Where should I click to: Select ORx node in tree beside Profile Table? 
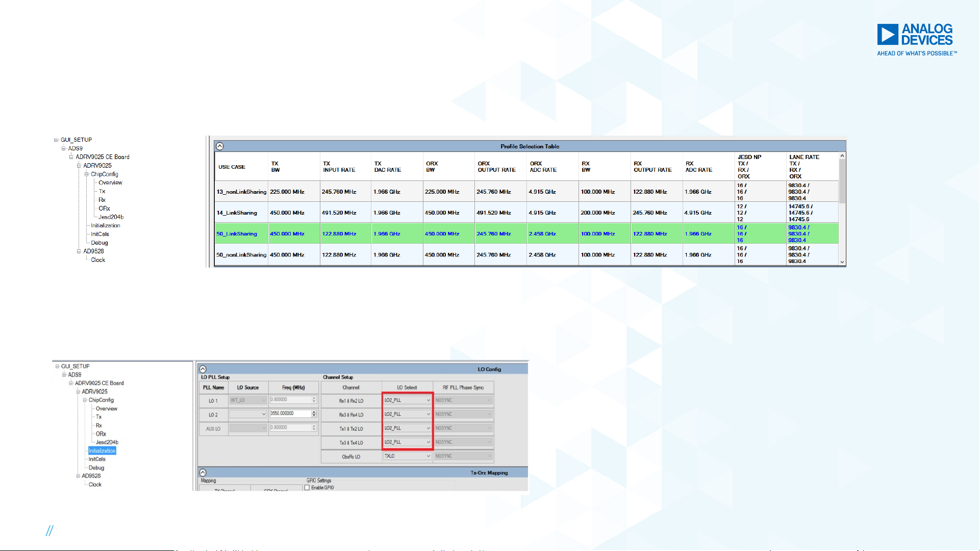(104, 208)
